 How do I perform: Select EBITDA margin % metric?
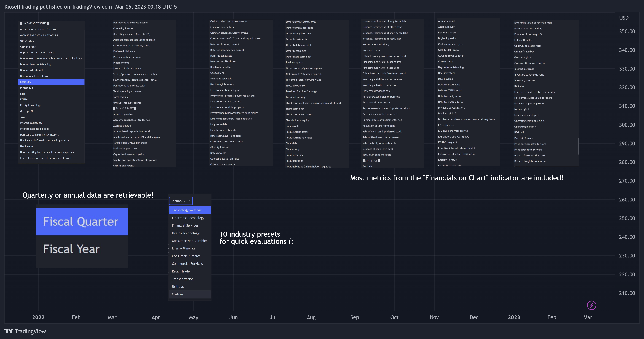(447, 142)
